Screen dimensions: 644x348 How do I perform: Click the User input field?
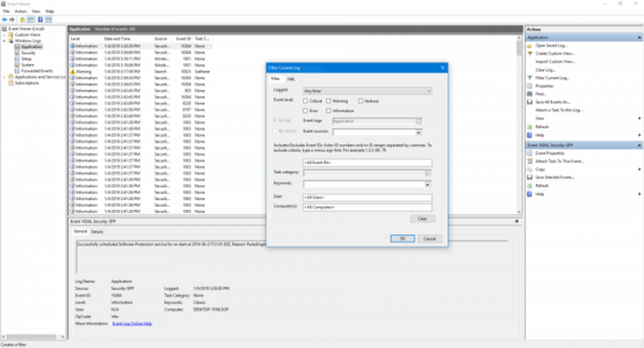[x=367, y=197]
